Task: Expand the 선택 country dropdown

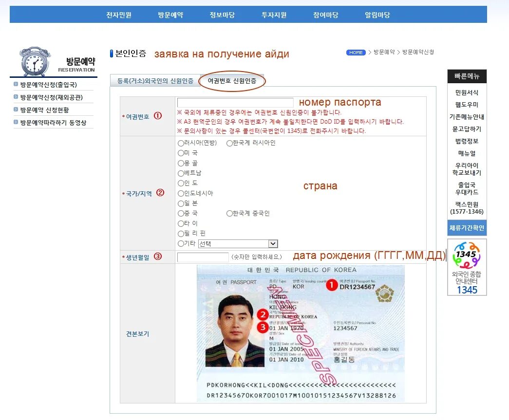Action: tap(238, 243)
